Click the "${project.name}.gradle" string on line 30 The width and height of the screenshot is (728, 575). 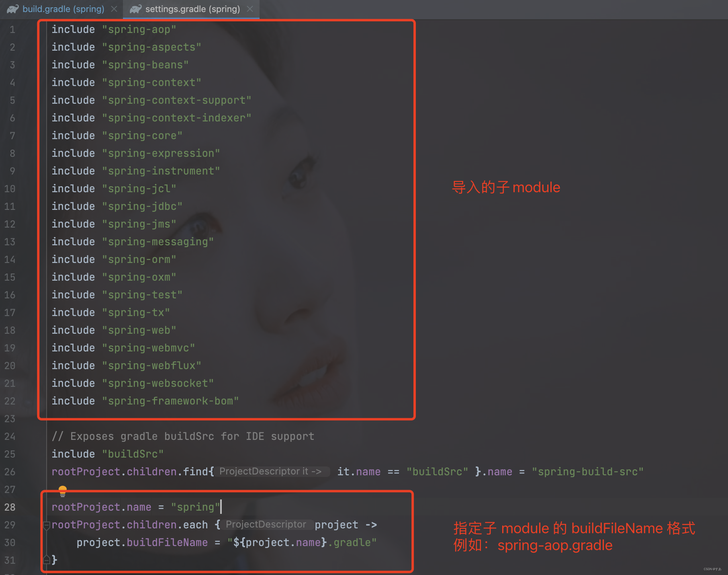coord(301,542)
